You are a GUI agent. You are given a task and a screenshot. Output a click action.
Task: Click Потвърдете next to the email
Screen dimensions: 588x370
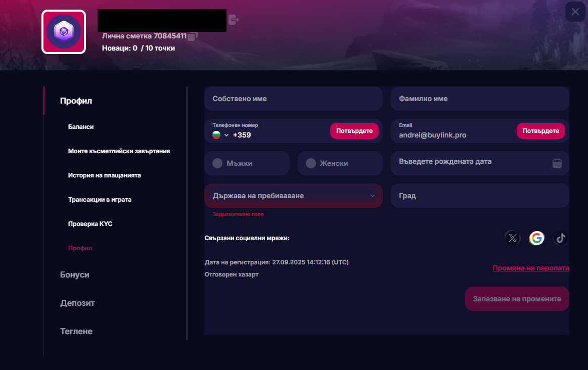pyautogui.click(x=540, y=131)
